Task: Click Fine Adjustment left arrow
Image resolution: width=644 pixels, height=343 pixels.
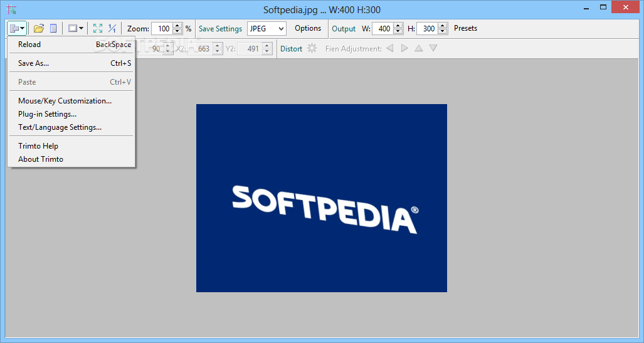Action: [390, 48]
